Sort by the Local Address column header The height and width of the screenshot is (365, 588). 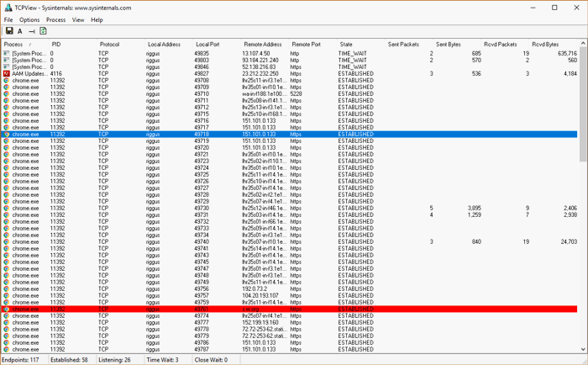coord(169,45)
